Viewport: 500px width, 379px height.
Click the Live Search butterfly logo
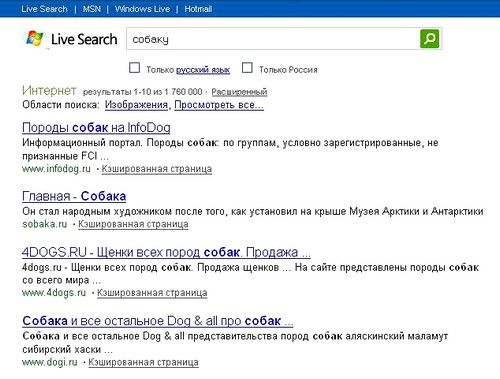click(35, 39)
